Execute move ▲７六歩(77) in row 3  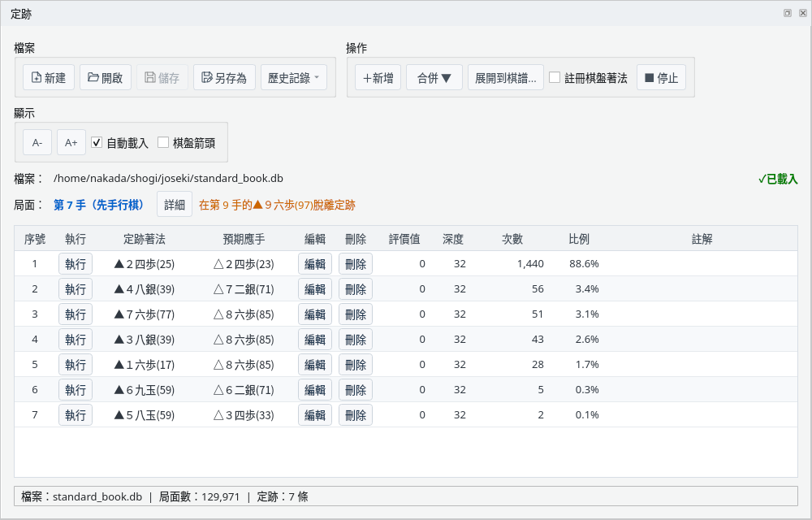coord(76,314)
